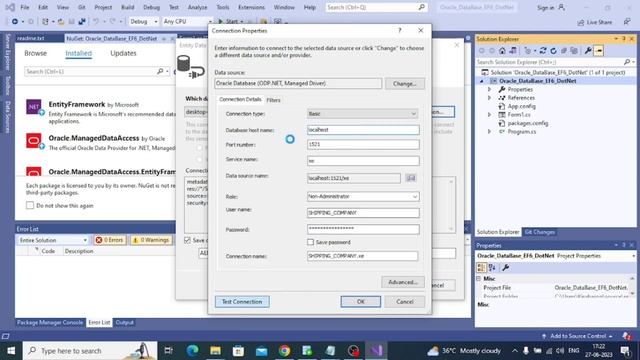This screenshot has height=360, width=640.
Task: Confirm Connection Properties with OK
Action: [x=360, y=302]
